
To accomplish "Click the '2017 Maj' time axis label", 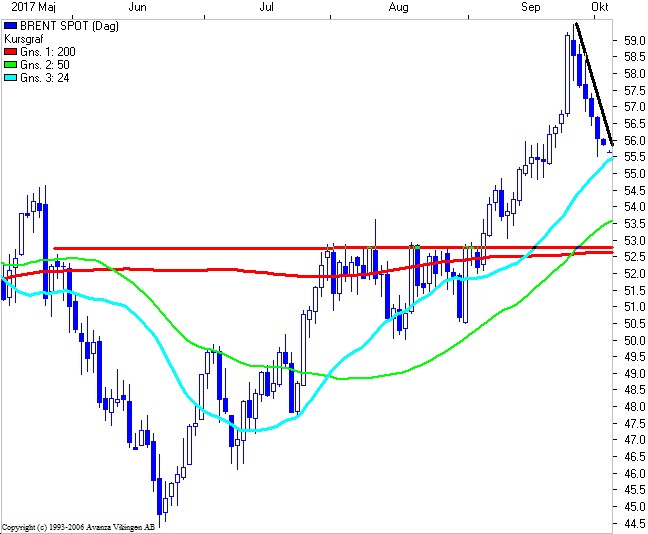I will point(25,7).
